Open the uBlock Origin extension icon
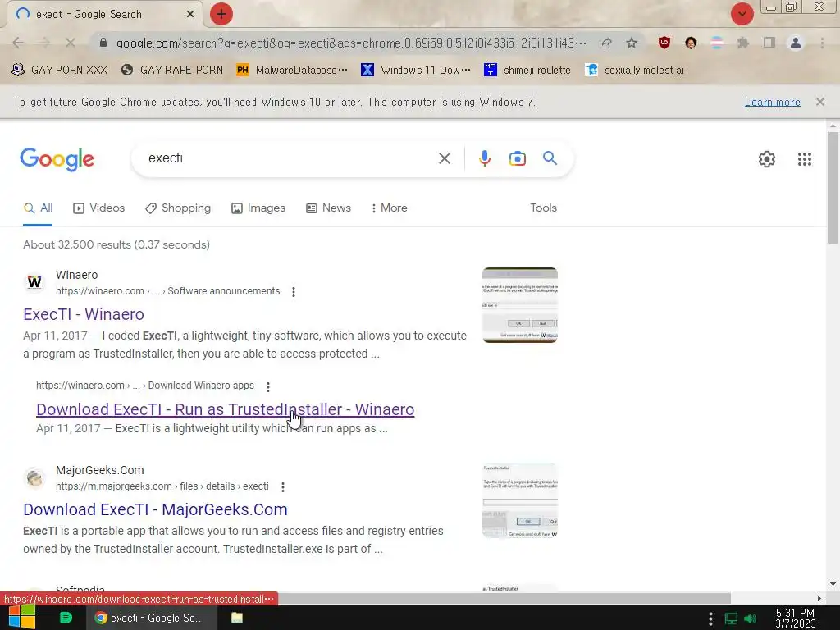This screenshot has height=630, width=840. (664, 43)
